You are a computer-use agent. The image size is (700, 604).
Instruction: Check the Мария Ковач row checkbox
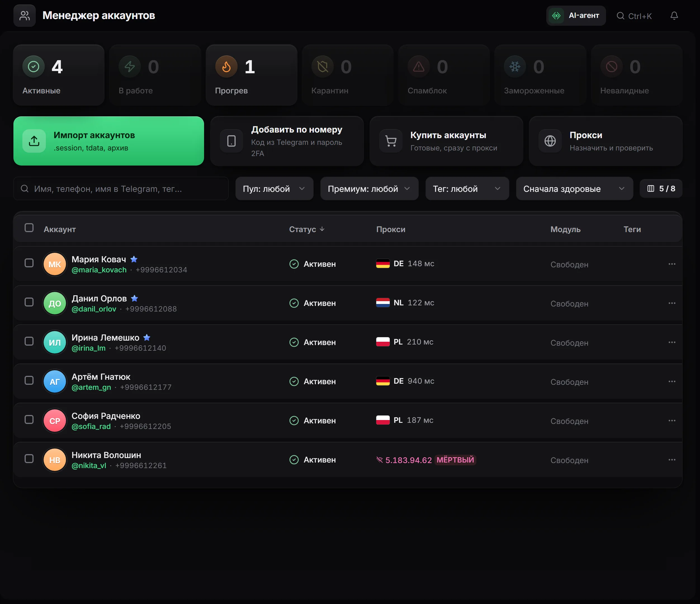pyautogui.click(x=29, y=263)
